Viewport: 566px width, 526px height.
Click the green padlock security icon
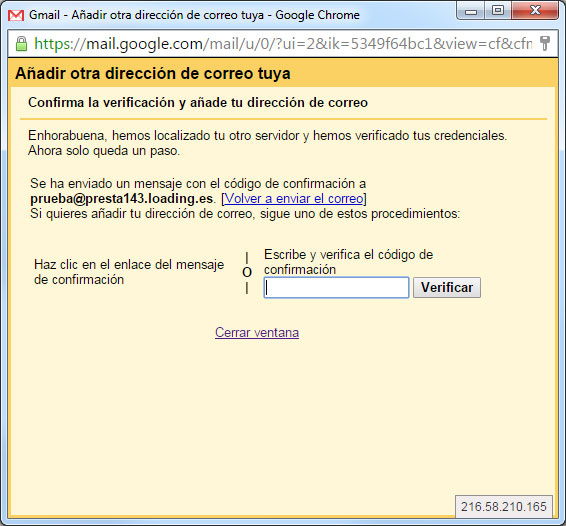coord(21,44)
